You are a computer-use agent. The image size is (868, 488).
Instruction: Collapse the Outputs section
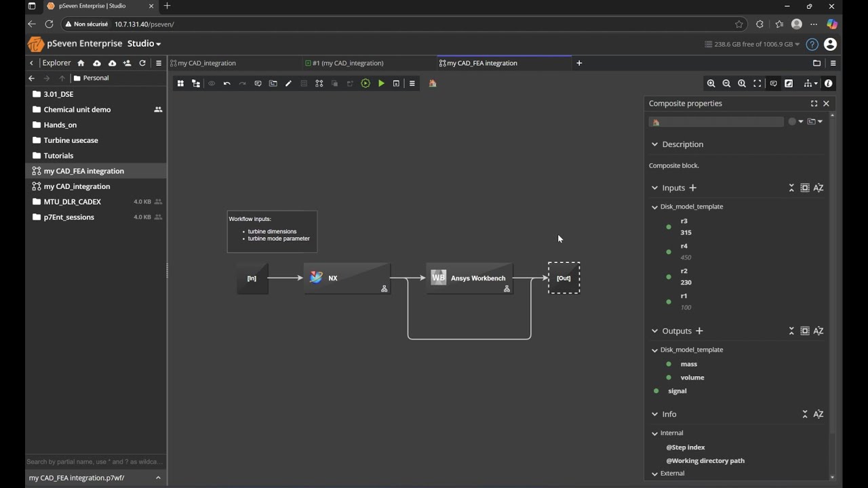pos(654,331)
